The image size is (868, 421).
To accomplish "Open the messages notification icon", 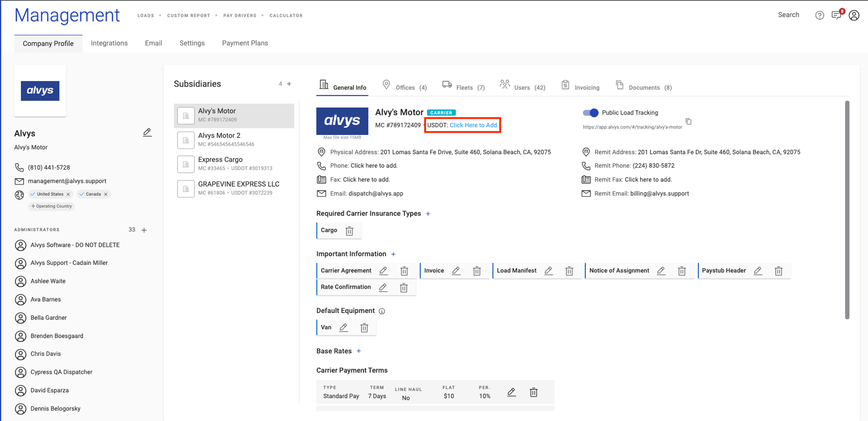I will point(836,16).
